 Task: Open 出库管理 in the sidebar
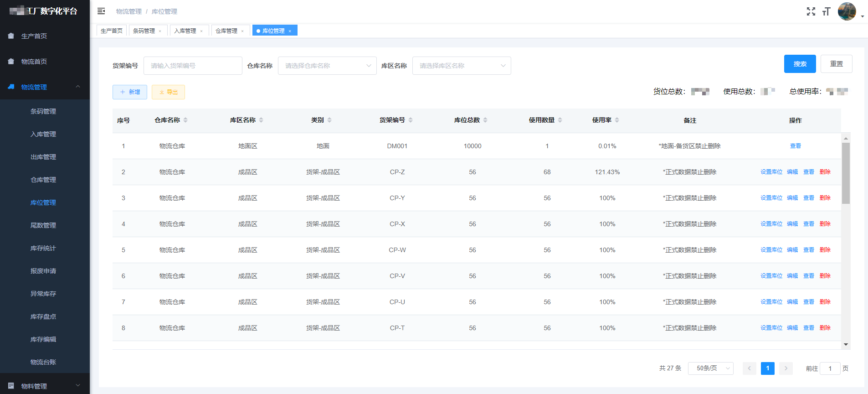click(43, 157)
